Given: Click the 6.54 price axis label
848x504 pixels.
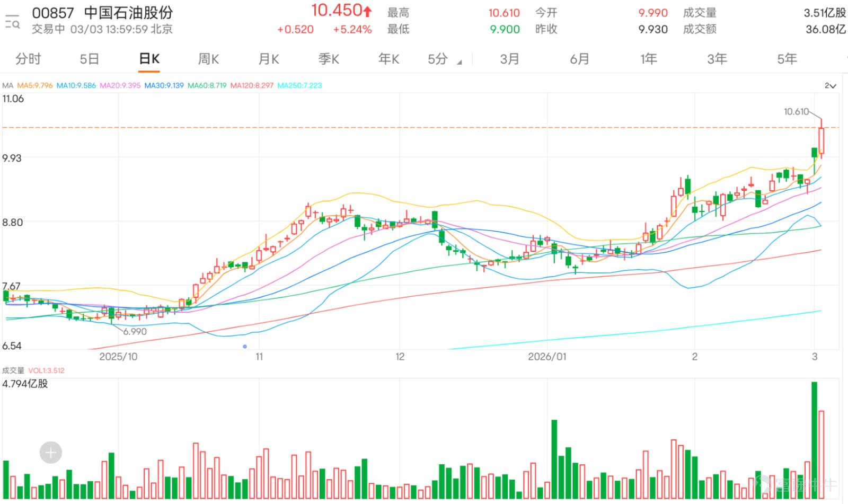Looking at the screenshot, I should coord(12,346).
